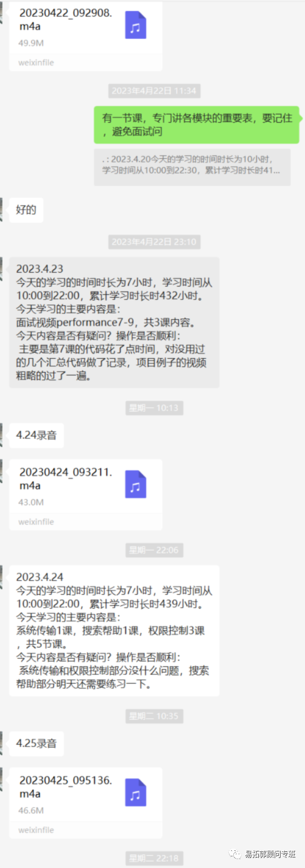Open the 20230425_095136.m4a music file icon
The width and height of the screenshot is (305, 868).
pos(136,792)
